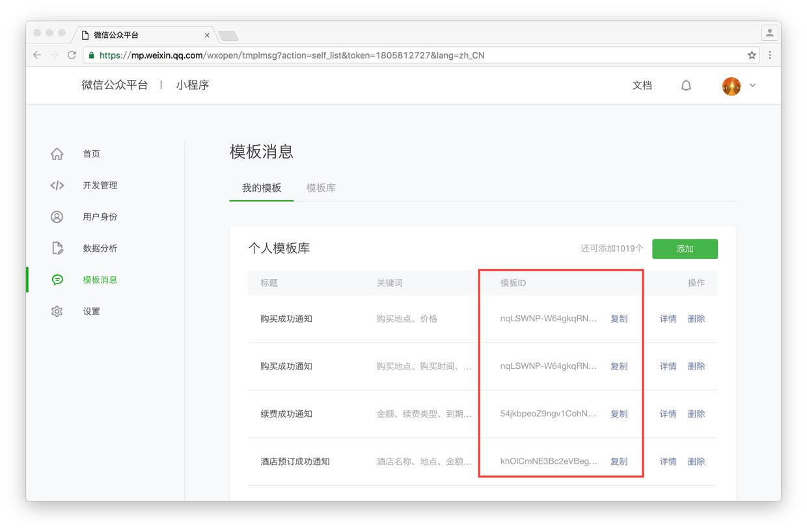This screenshot has width=807, height=532.
Task: Click the 标题 column header
Action: click(269, 283)
